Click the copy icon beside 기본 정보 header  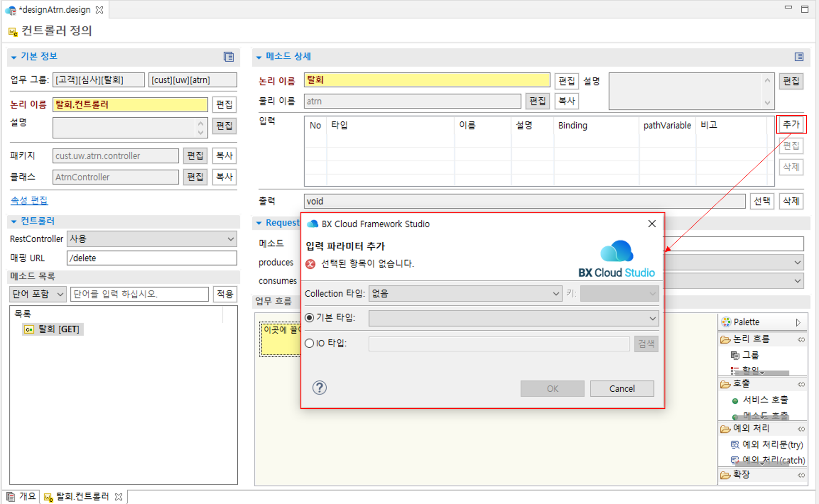[x=229, y=57]
